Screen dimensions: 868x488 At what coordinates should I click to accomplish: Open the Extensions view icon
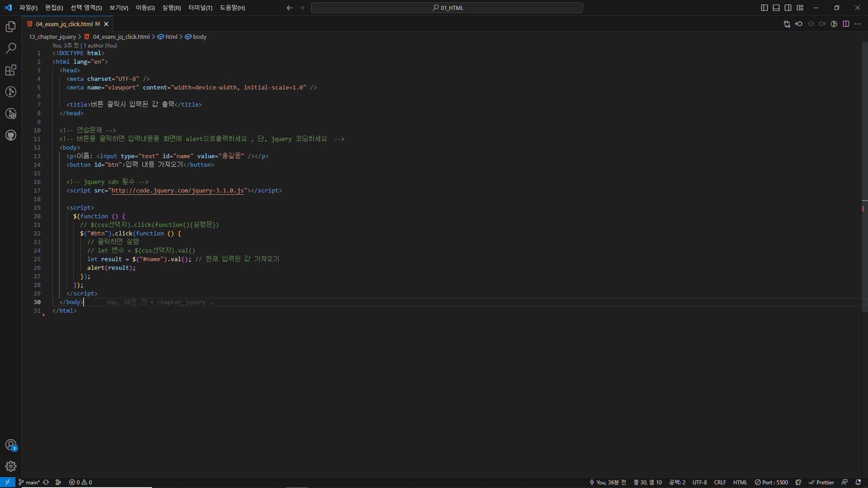(x=11, y=70)
